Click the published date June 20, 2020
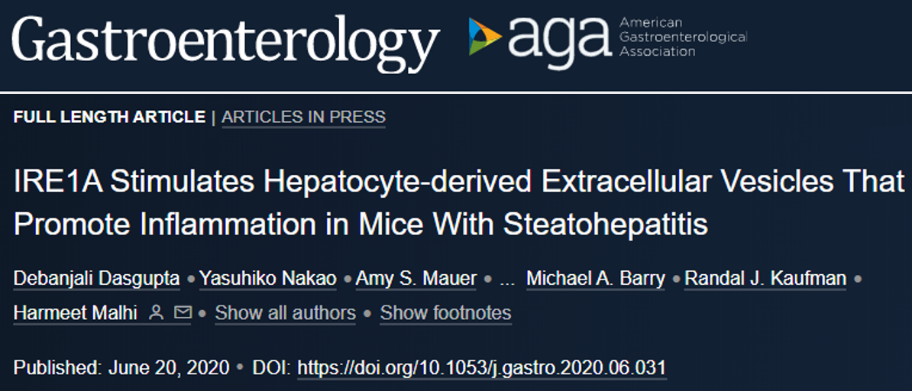This screenshot has height=391, width=912. click(168, 368)
